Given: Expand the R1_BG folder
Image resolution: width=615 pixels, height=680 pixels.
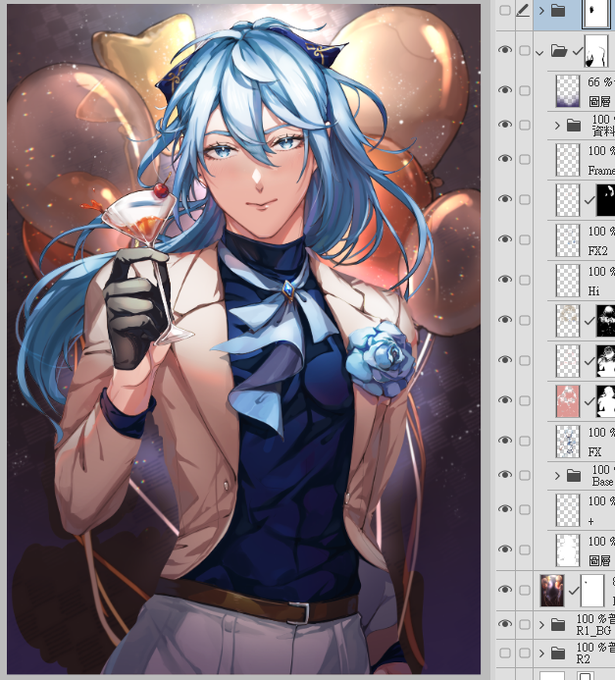Looking at the screenshot, I should pos(541,625).
